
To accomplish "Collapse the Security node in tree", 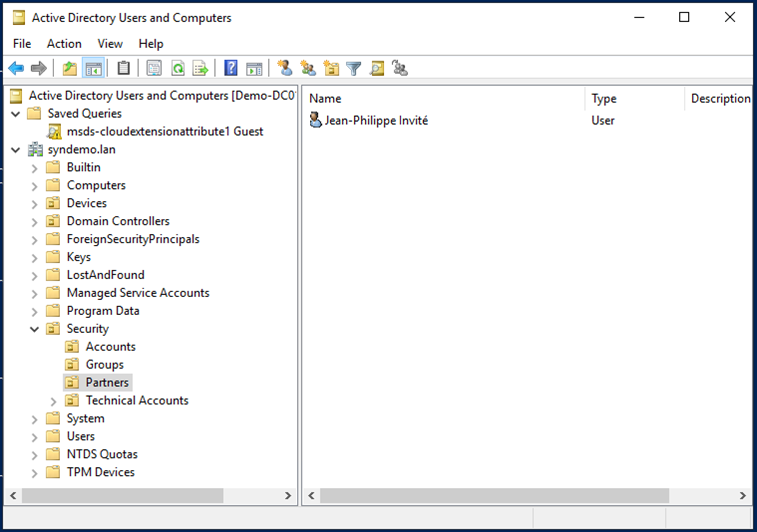I will (x=35, y=329).
